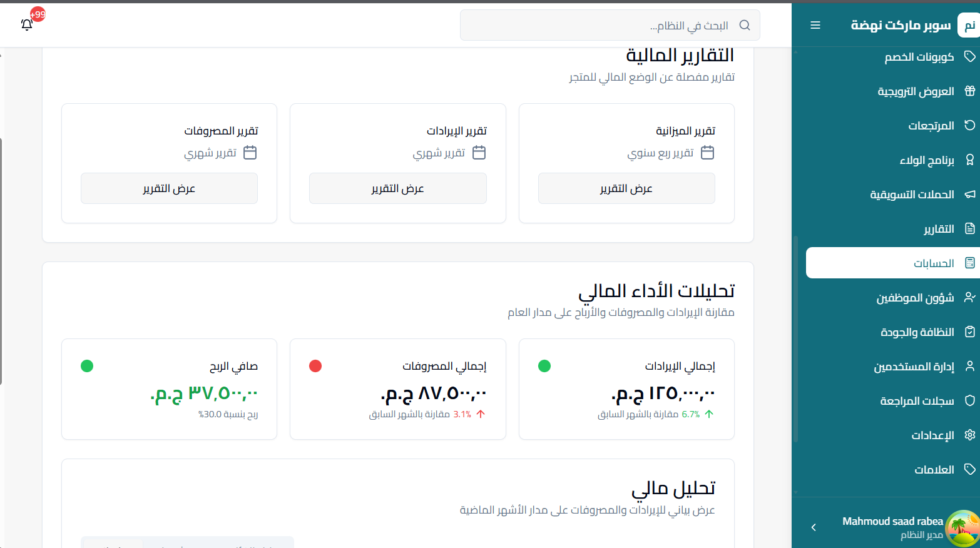View the تقرير الميزانية report with عرض التقرير
The width and height of the screenshot is (980, 548).
click(x=626, y=188)
